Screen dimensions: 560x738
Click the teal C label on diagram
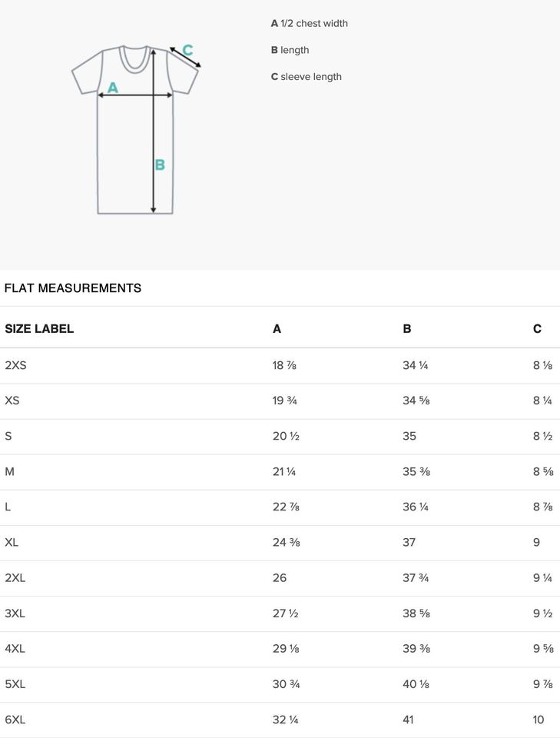[x=187, y=51]
